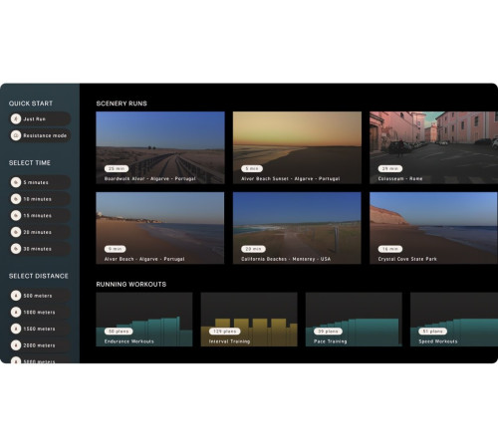This screenshot has width=498, height=448.
Task: Choose the 1000 meters distance icon
Action: point(16,312)
